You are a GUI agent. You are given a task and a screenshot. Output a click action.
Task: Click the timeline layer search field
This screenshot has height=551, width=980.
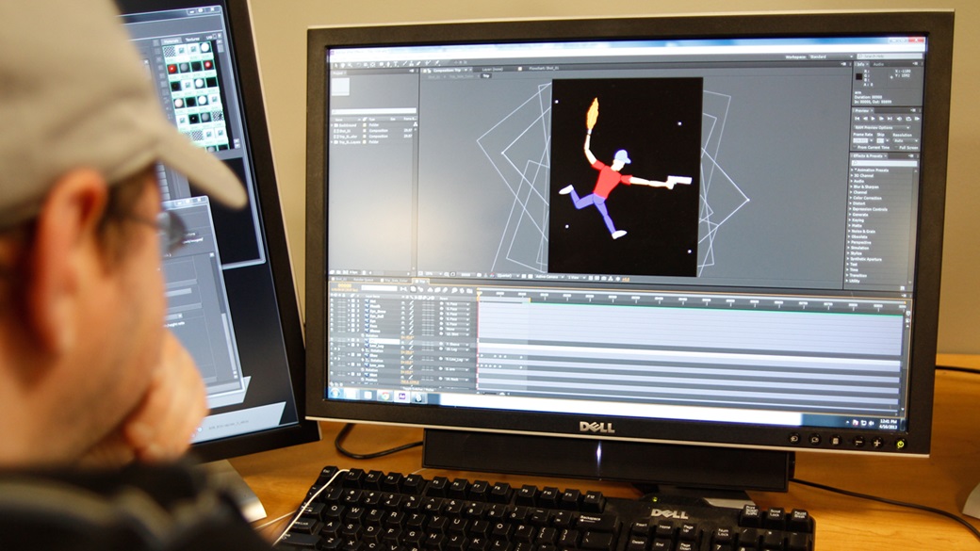pyautogui.click(x=380, y=288)
